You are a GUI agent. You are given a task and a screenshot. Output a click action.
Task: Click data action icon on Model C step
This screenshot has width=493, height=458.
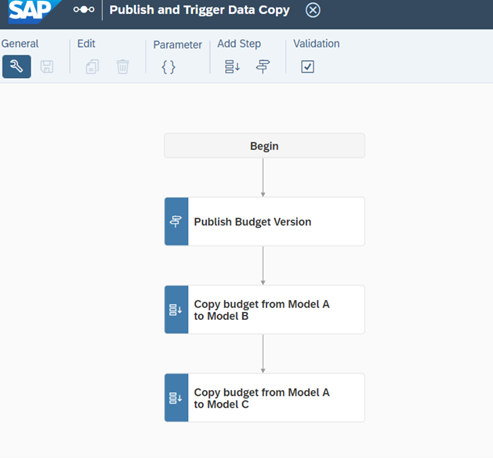pos(176,398)
